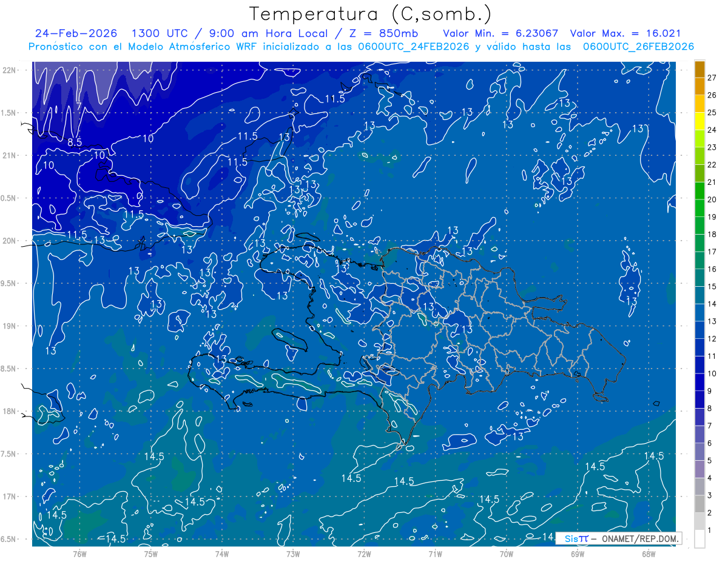Click the 21N latitude axis label

tap(9, 155)
